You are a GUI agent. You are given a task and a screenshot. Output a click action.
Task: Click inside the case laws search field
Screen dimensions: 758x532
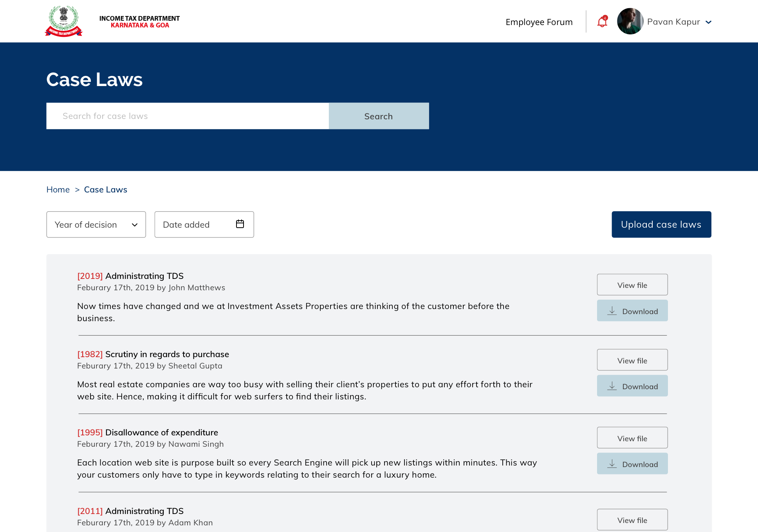(188, 116)
